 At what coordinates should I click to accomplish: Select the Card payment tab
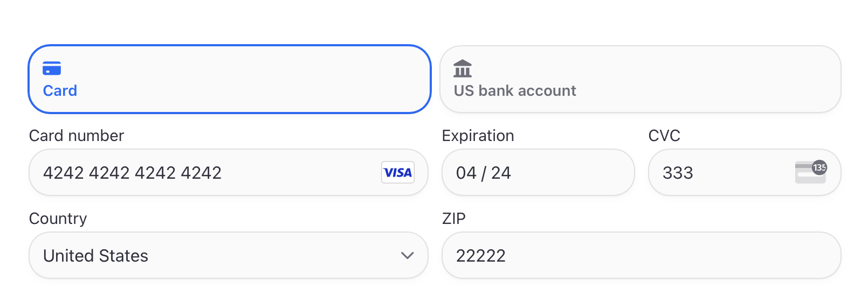230,79
